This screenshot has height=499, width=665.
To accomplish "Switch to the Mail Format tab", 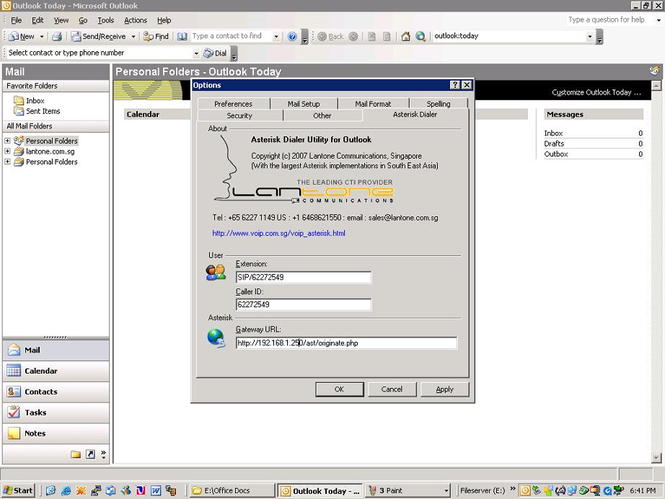I will (373, 104).
